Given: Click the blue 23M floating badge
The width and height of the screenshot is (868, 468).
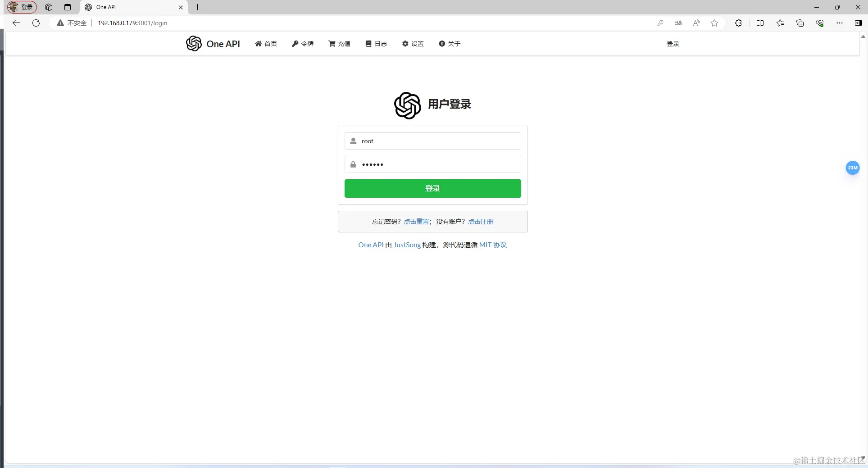Looking at the screenshot, I should pos(852,168).
